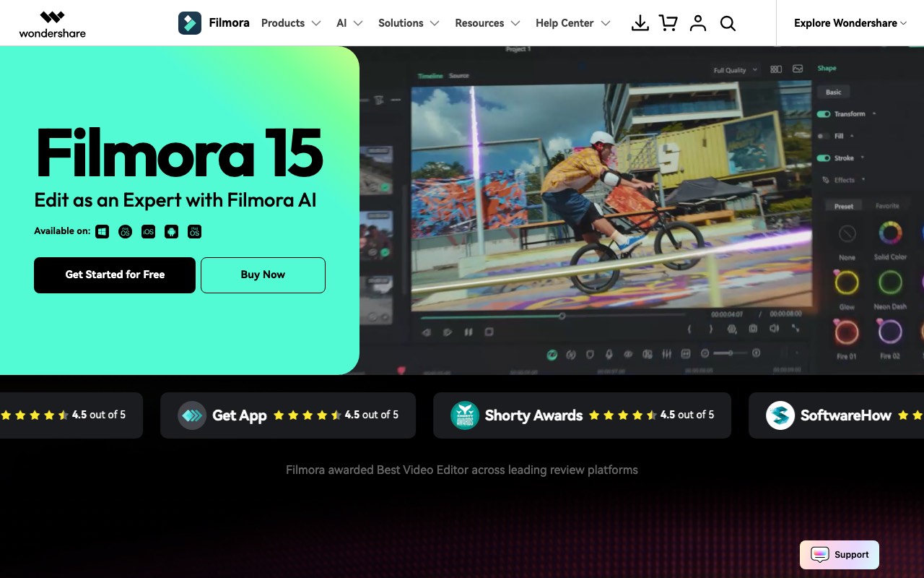Click the stop square icon in Filmora preview

pos(489,332)
